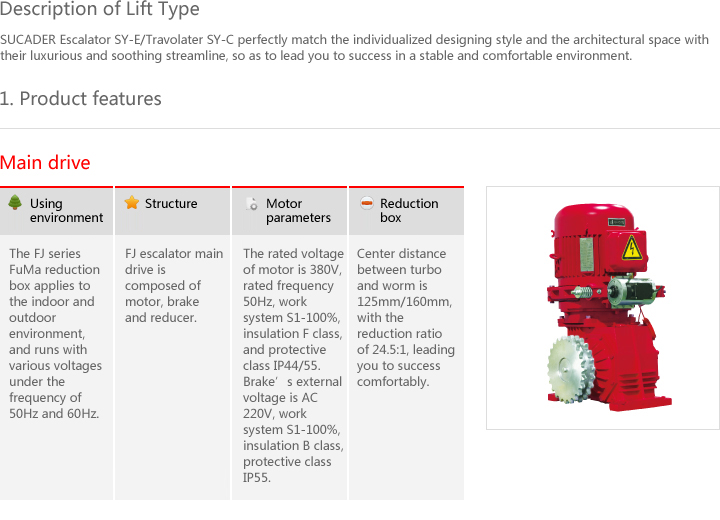The width and height of the screenshot is (720, 520).
Task: Select the Structure column header
Action: 172,211
